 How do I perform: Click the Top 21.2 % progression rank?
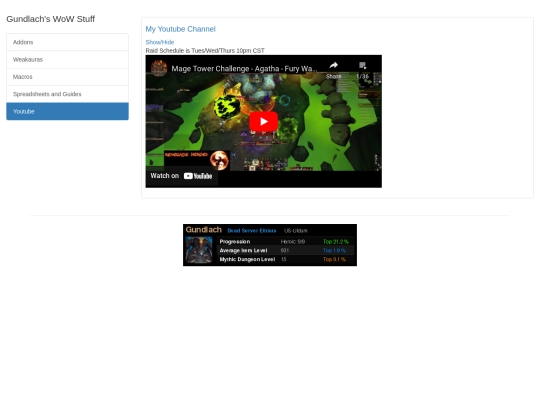coord(336,242)
